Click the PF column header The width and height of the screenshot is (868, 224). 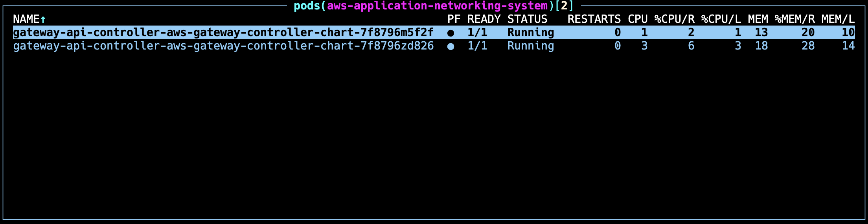pos(454,19)
